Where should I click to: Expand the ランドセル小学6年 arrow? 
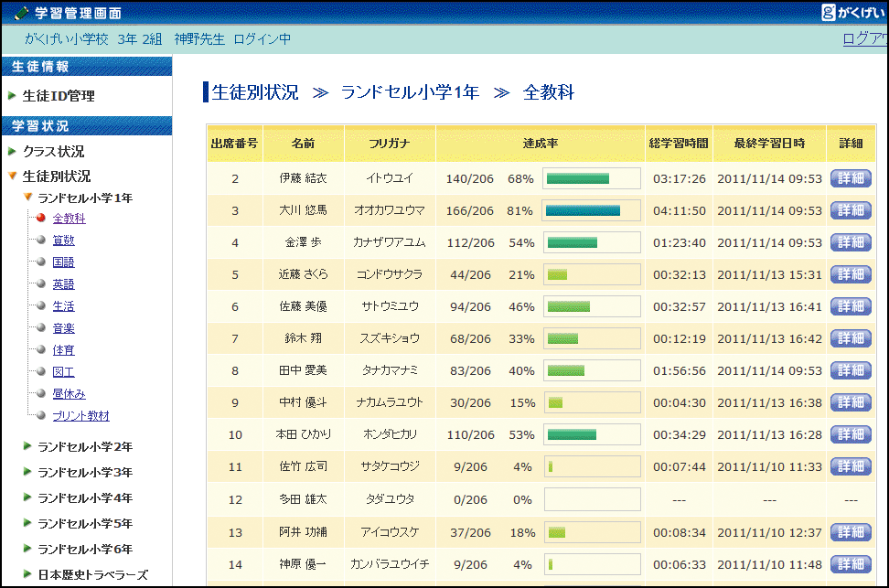pos(27,549)
